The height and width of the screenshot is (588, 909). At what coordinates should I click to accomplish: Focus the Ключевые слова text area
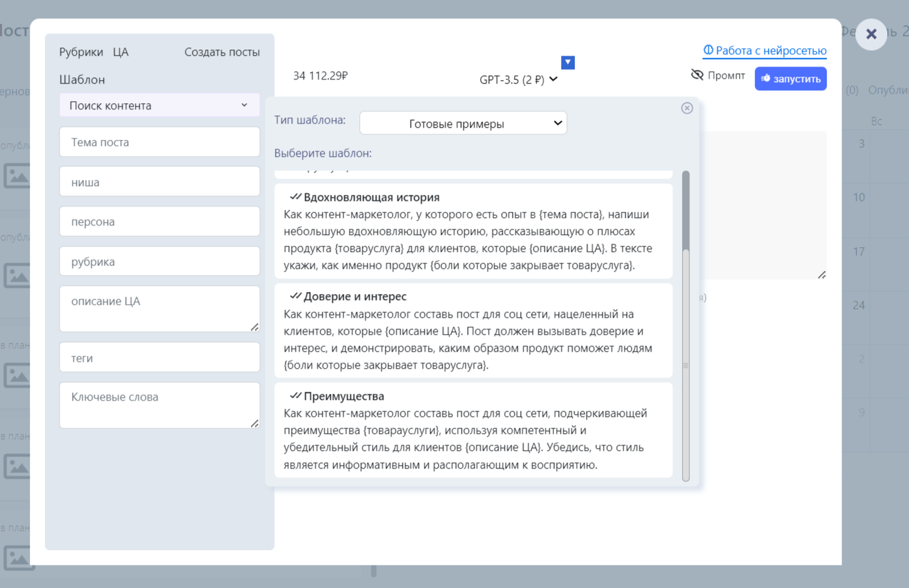[x=160, y=405]
